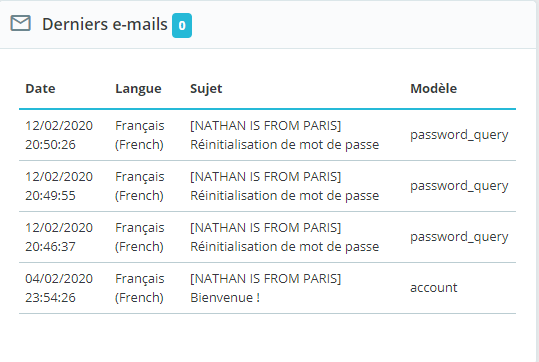
Task: Click password_query in the 20:46:37 row
Action: point(459,237)
